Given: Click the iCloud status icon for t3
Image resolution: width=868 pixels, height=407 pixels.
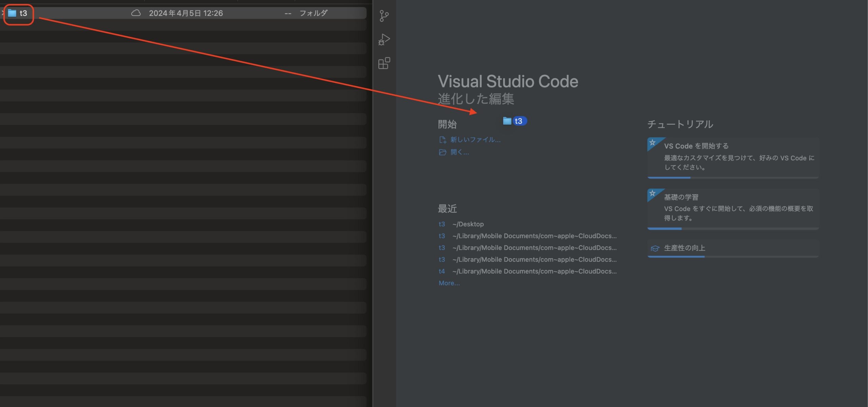Looking at the screenshot, I should (136, 13).
